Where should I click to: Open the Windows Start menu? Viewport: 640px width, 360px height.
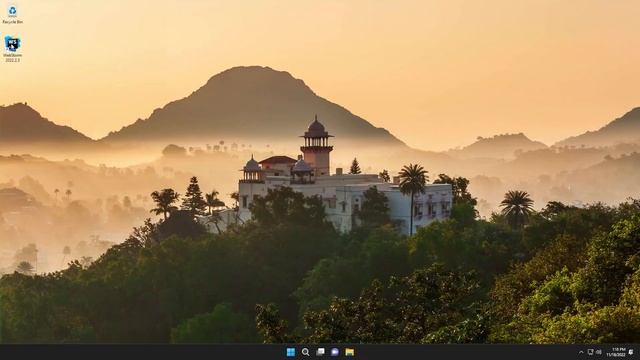coord(291,352)
